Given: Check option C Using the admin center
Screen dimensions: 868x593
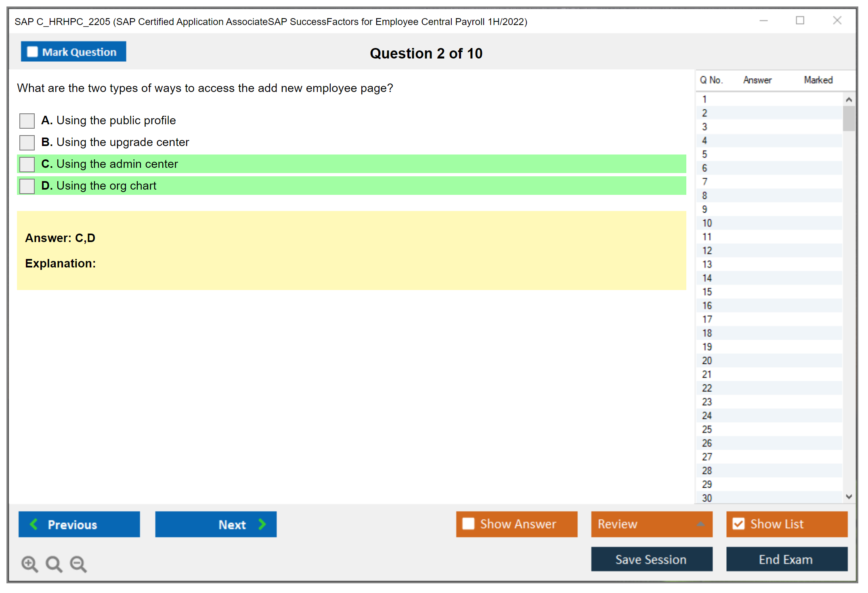Looking at the screenshot, I should pos(27,164).
